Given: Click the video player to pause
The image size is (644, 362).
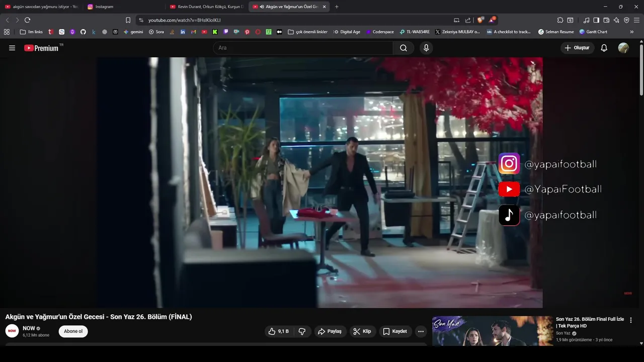Looking at the screenshot, I should point(319,183).
